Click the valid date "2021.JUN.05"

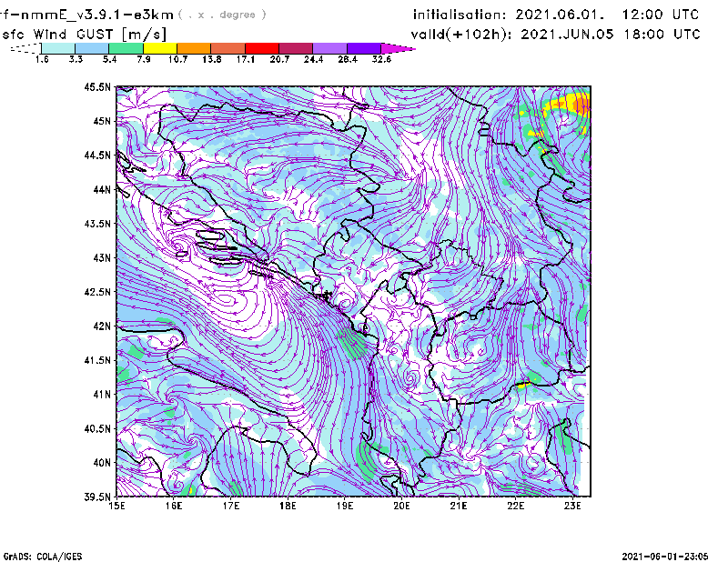click(567, 35)
